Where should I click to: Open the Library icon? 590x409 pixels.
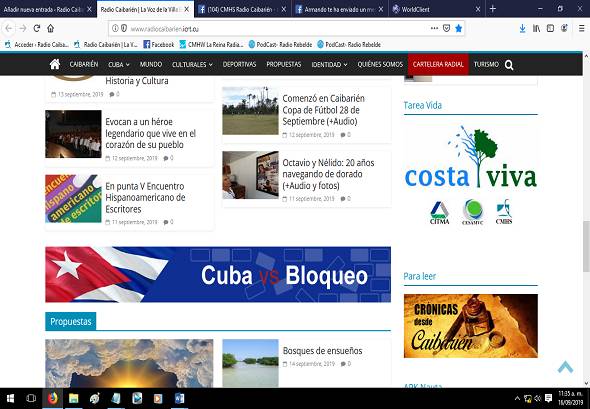coord(537,28)
